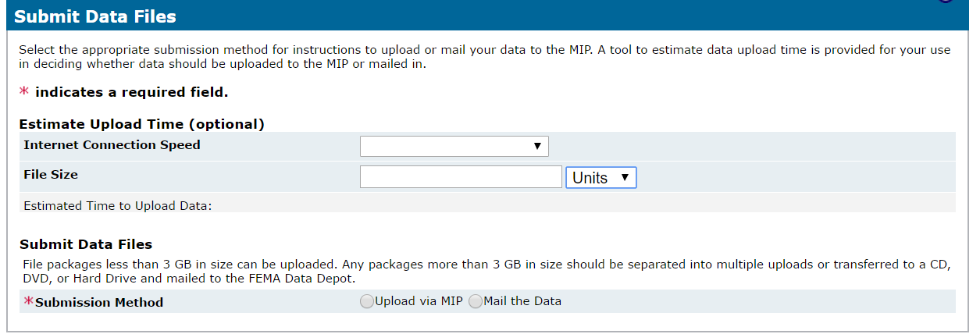Click the "Select the appropriate submission method" paragraph

(485, 57)
